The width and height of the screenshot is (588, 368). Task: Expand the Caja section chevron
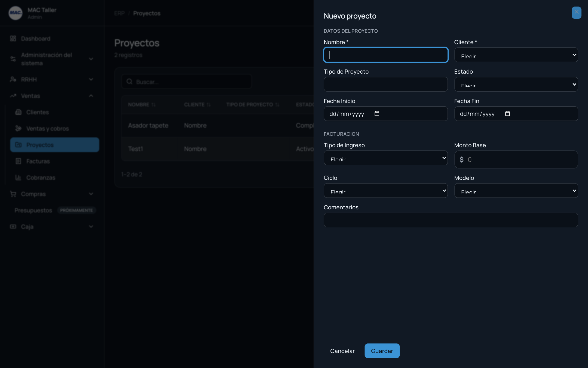(x=91, y=227)
